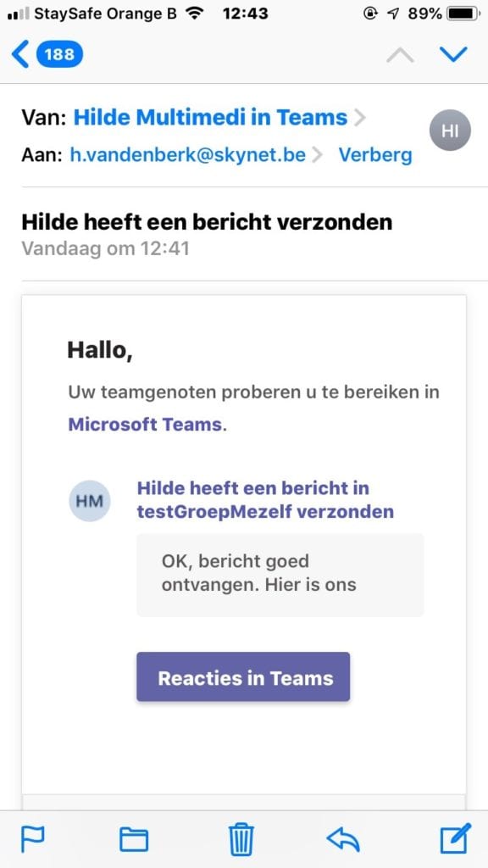Viewport: 488px width, 868px height.
Task: Open sender Hilde Multimedi in Teams
Action: [x=210, y=117]
